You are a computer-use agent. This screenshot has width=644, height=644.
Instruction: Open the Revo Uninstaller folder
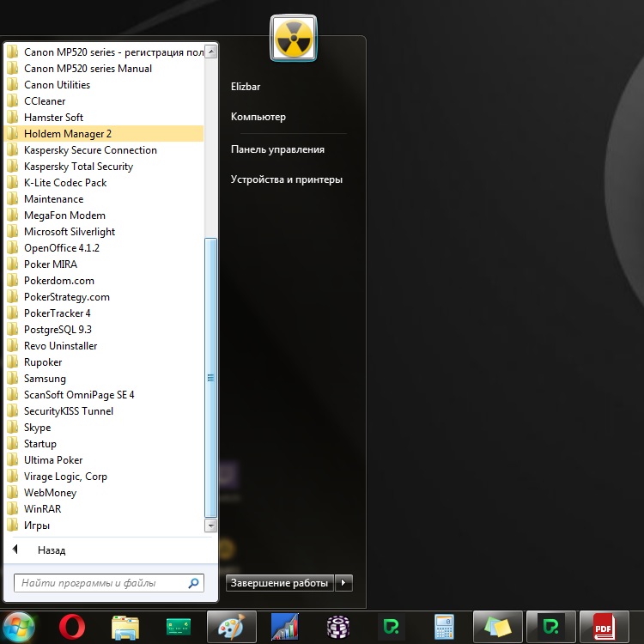click(104, 346)
